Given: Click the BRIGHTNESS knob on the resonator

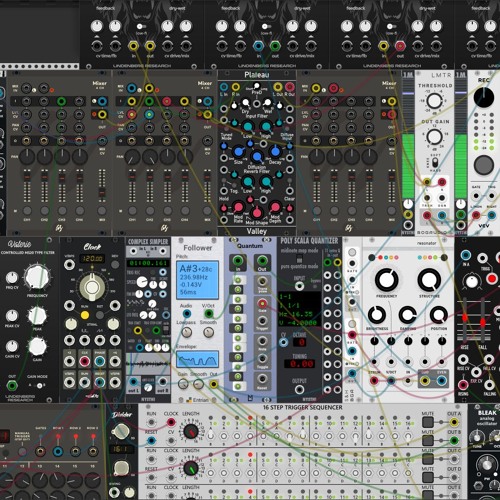Looking at the screenshot, I should point(377,315).
